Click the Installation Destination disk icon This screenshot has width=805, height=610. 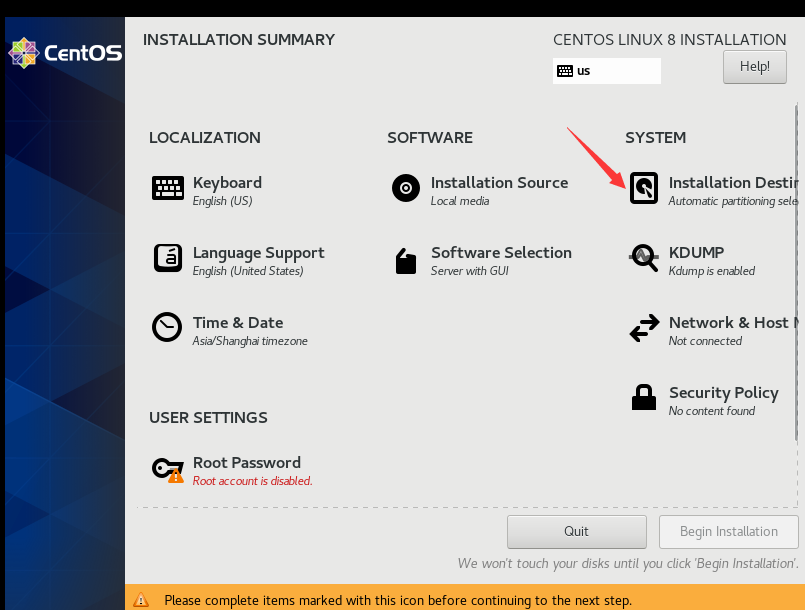coord(644,188)
